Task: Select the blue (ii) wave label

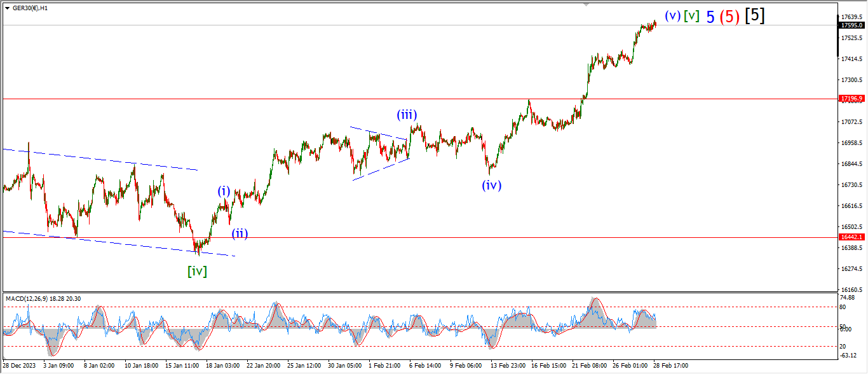Action: click(240, 233)
